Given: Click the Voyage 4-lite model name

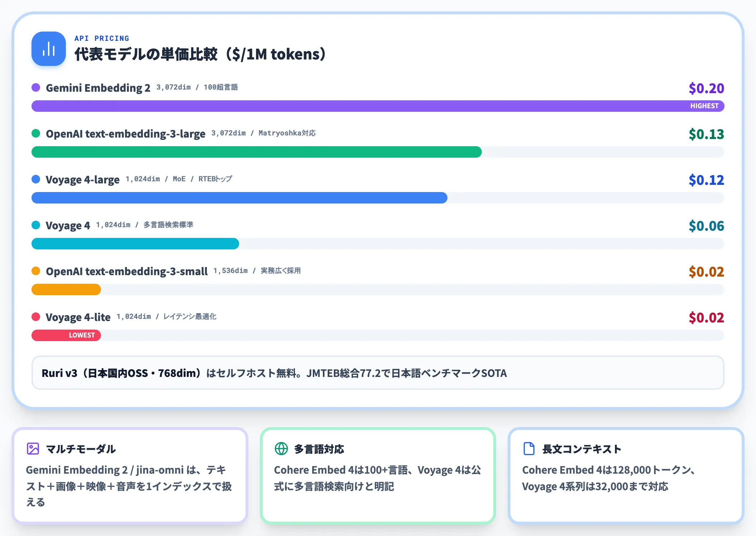Looking at the screenshot, I should click(78, 317).
